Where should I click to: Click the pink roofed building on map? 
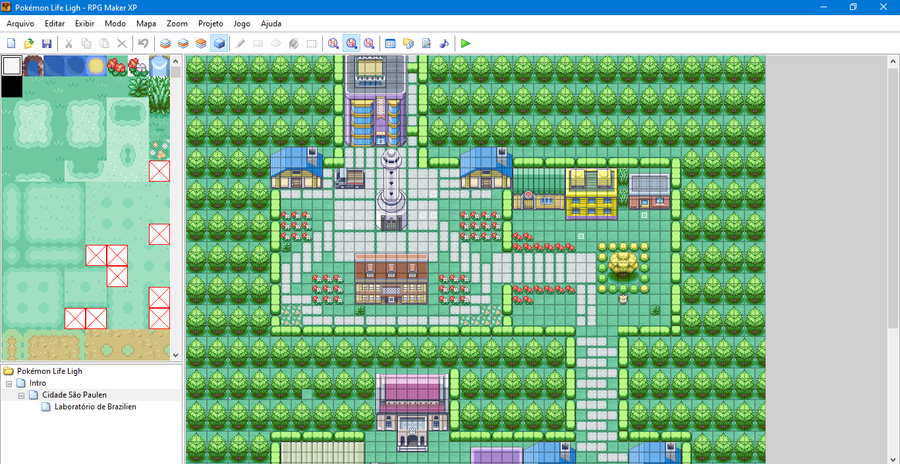click(412, 411)
